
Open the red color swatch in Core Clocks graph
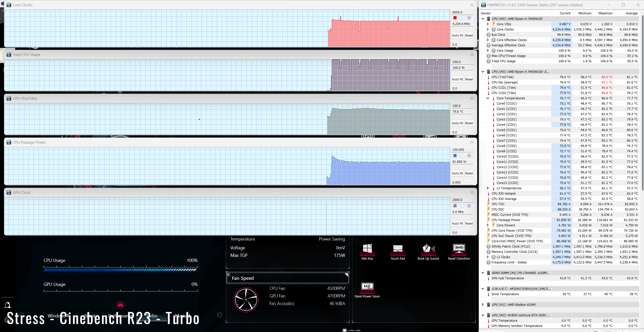pos(455,18)
